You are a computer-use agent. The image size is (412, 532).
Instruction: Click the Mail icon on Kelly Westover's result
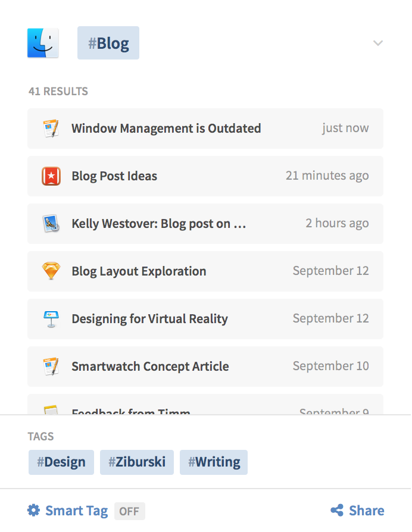[51, 223]
